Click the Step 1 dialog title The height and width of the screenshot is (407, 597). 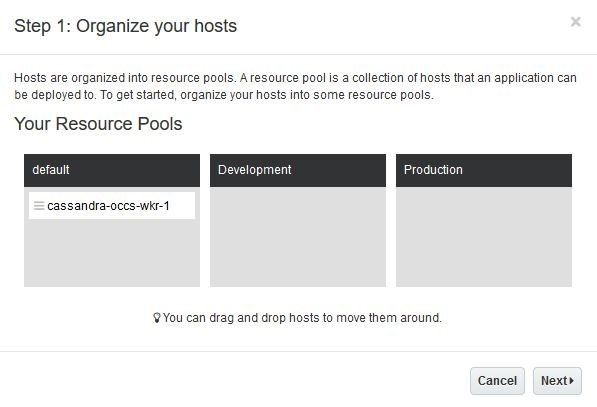tap(125, 26)
